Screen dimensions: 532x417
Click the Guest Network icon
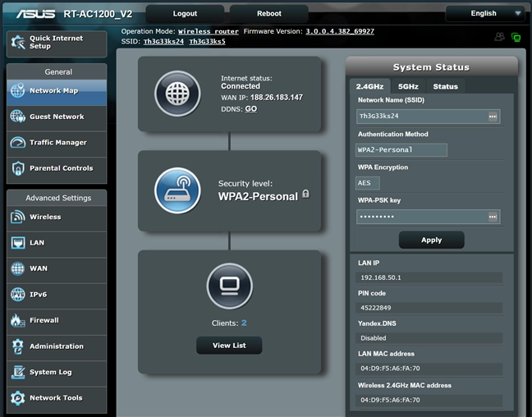click(17, 117)
